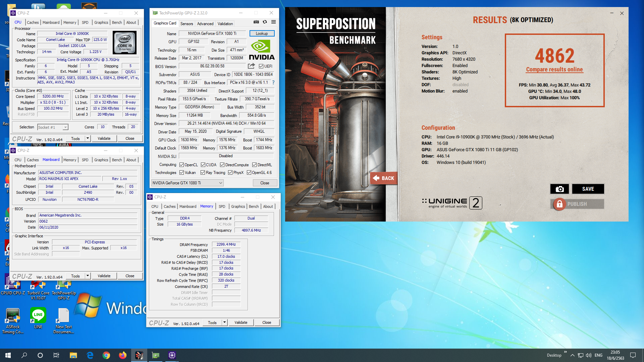Switch to Superposition app on taskbar
The image size is (644, 362).
[x=139, y=355]
